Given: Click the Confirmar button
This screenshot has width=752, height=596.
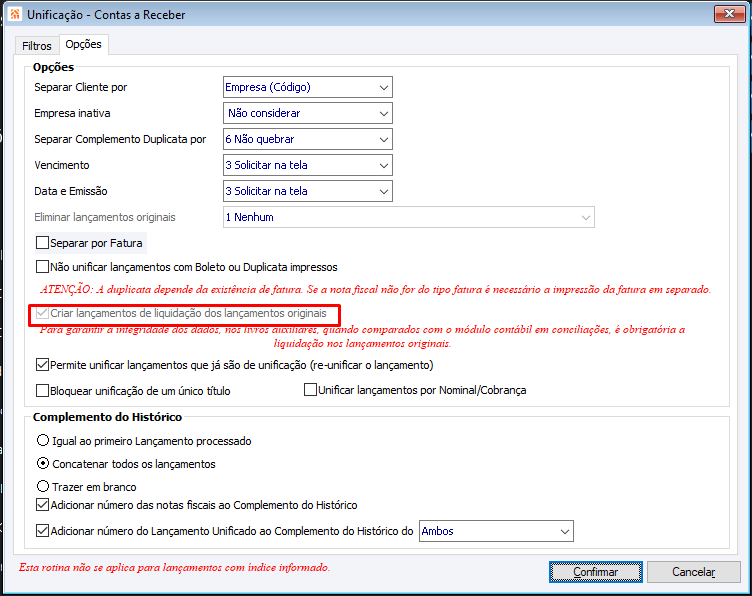Looking at the screenshot, I should pyautogui.click(x=596, y=572).
